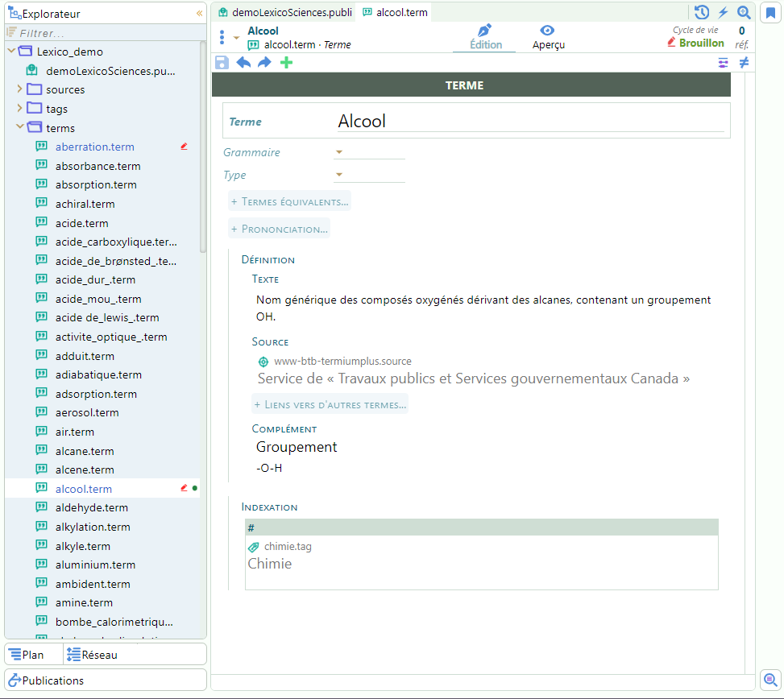Image resolution: width=784 pixels, height=699 pixels.
Task: Select amine.term in the terms list
Action: click(x=84, y=602)
